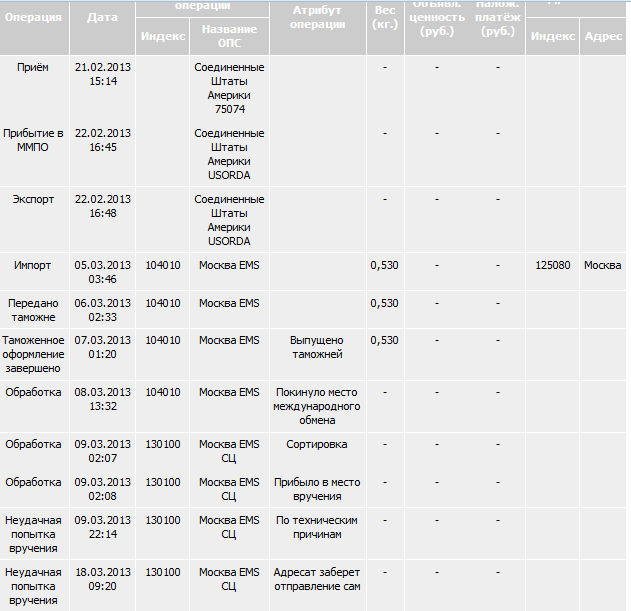The width and height of the screenshot is (631, 611).
Task: Select the 'Вес (кг.)' column header
Action: pyautogui.click(x=385, y=17)
